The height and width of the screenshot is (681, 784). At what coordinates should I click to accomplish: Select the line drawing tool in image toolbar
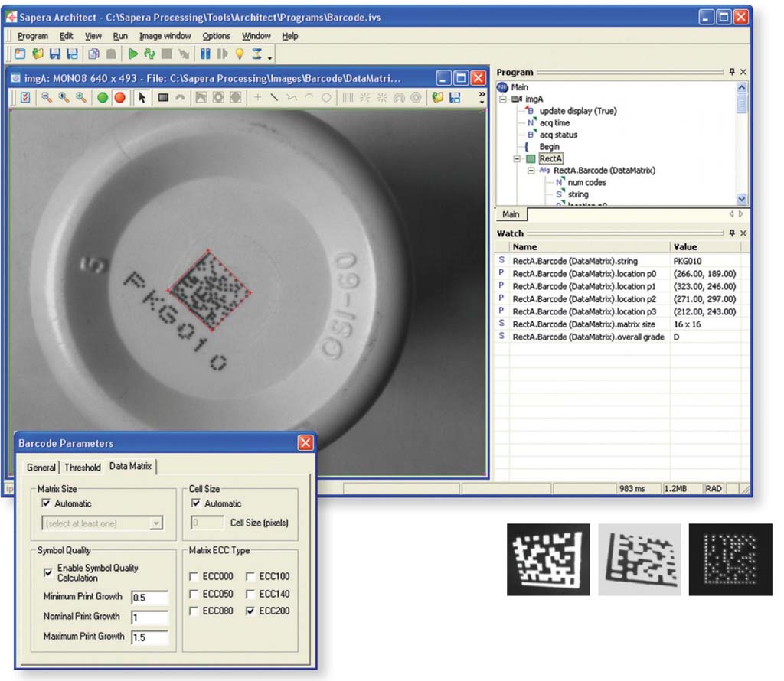click(274, 97)
